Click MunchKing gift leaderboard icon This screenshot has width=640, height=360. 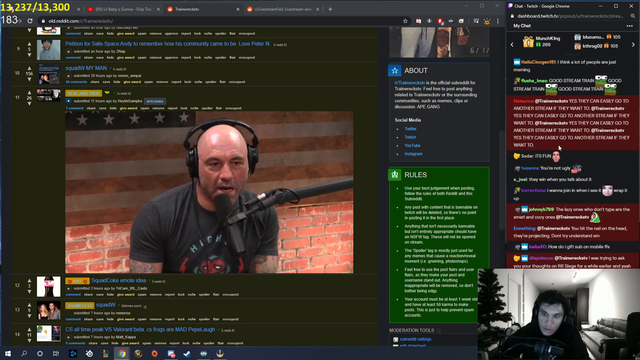[x=528, y=42]
